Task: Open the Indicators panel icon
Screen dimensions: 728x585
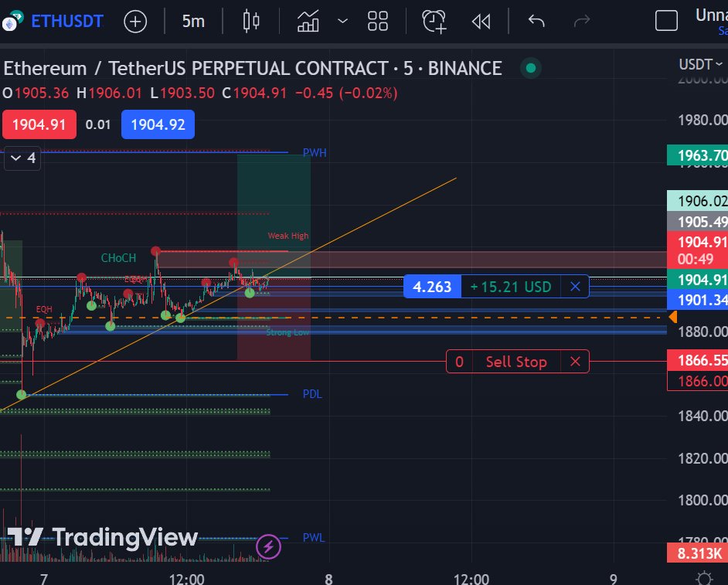Action: pyautogui.click(x=308, y=21)
